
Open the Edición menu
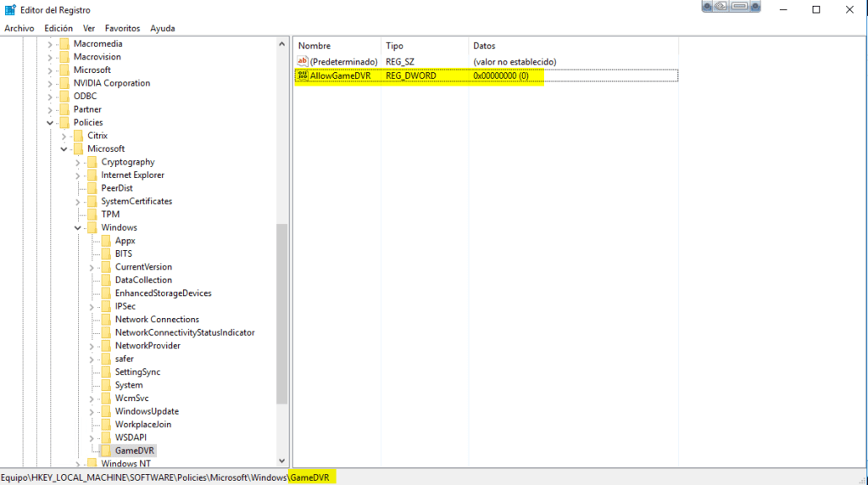pos(58,28)
